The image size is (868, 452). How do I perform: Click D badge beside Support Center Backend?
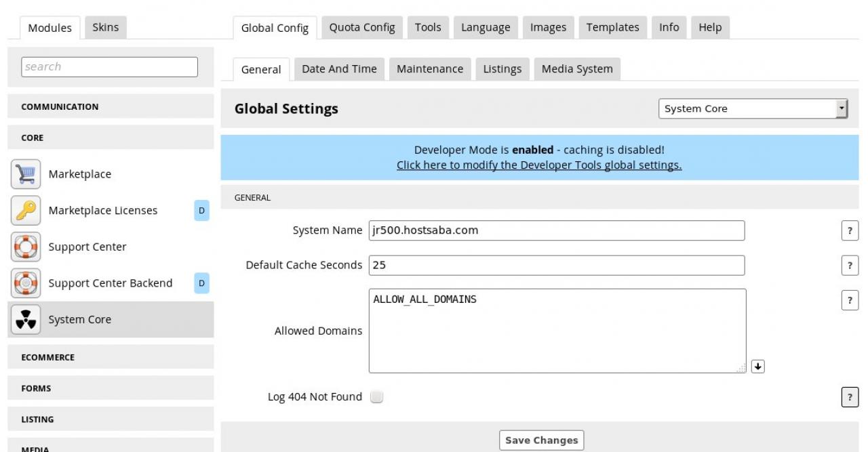(201, 283)
